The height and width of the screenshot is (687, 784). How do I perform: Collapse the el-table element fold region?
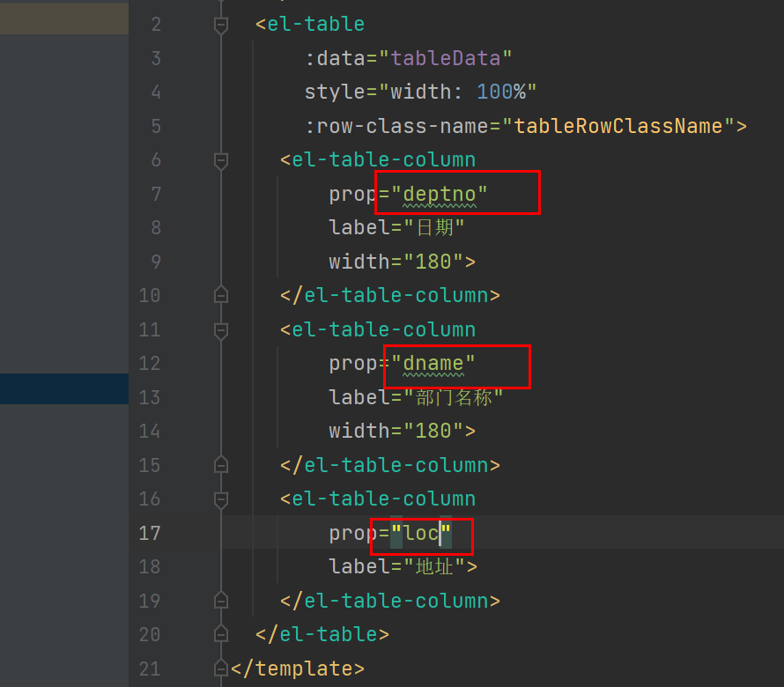click(221, 24)
